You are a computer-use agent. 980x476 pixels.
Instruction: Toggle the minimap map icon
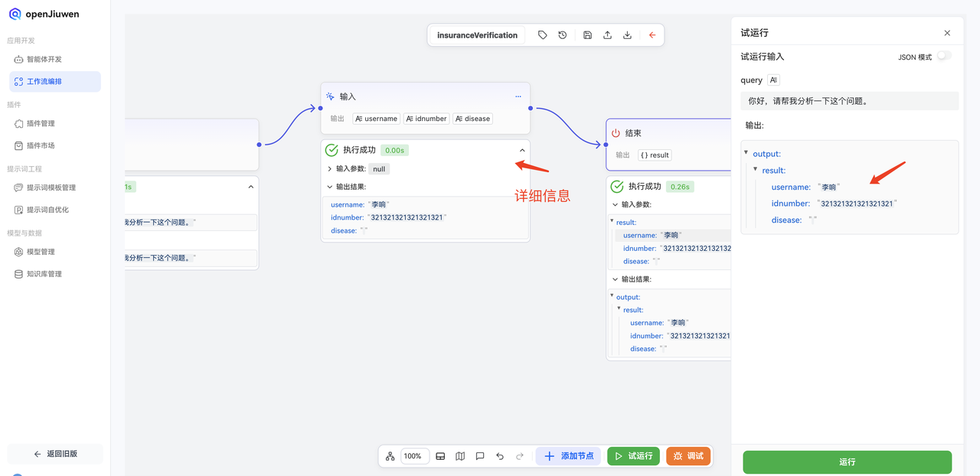click(x=460, y=456)
